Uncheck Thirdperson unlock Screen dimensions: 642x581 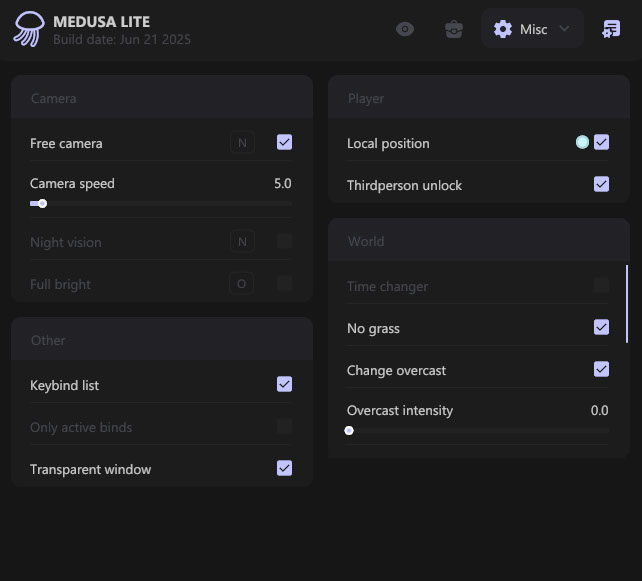pos(601,184)
